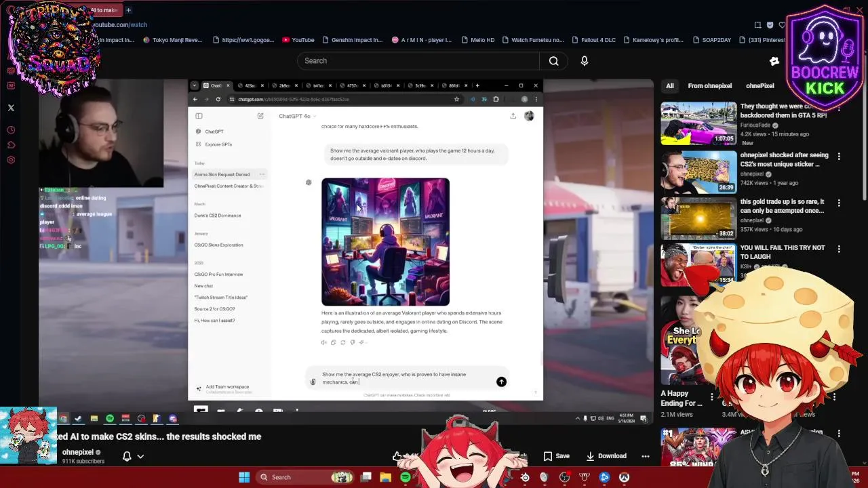Open the Donk's CS2 Dominance chat
The width and height of the screenshot is (868, 488).
(218, 216)
